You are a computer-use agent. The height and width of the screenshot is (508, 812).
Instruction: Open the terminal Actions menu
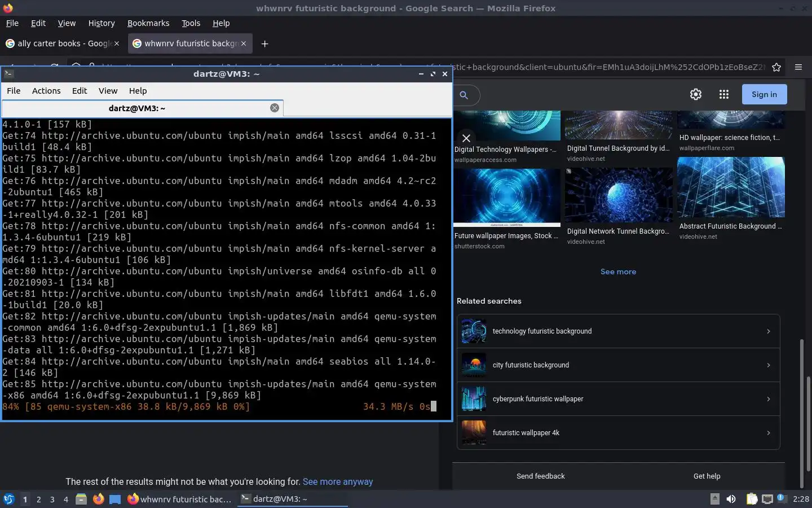click(46, 90)
